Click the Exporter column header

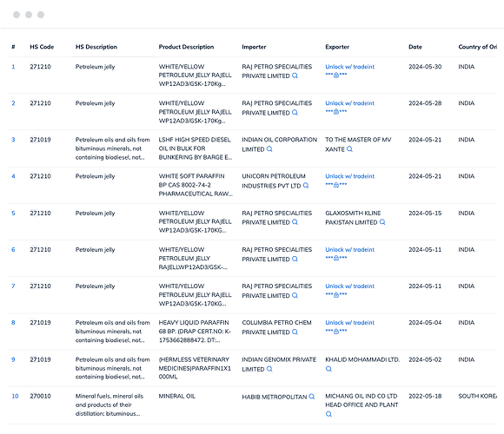(x=337, y=47)
